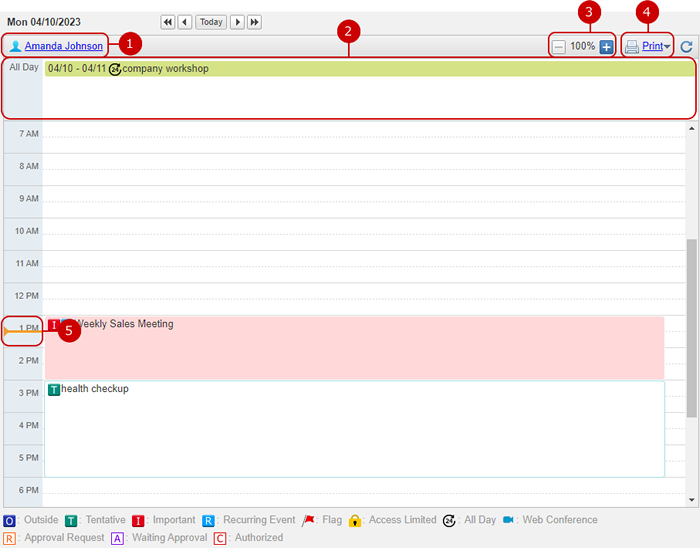Jump forward with the double-right arrow button
The image size is (700, 548).
[254, 22]
